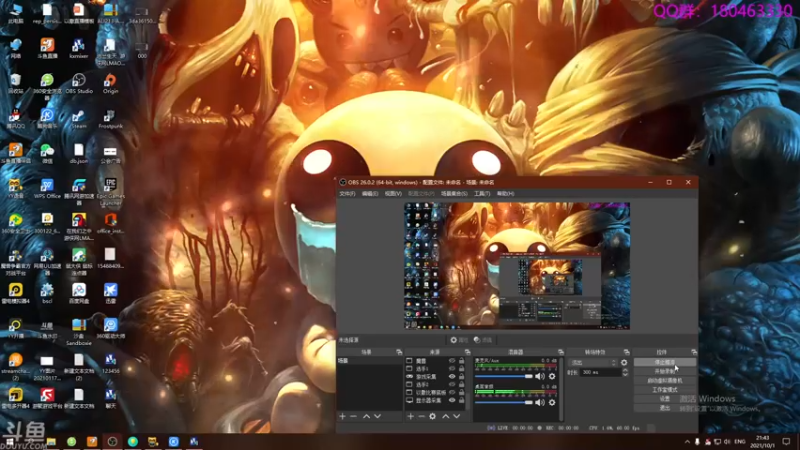Enable 工作室模式 studio mode button
Viewport: 800px width, 450px height.
665,390
